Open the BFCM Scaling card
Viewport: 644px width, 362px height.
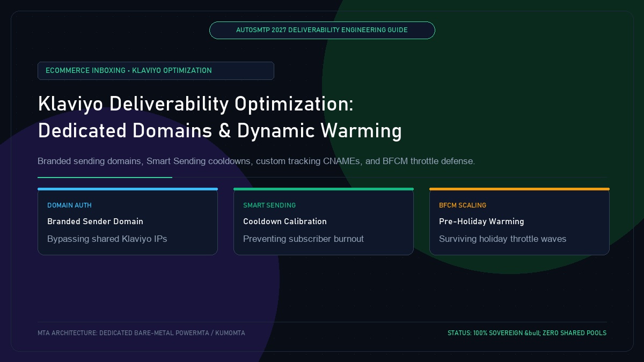click(519, 221)
